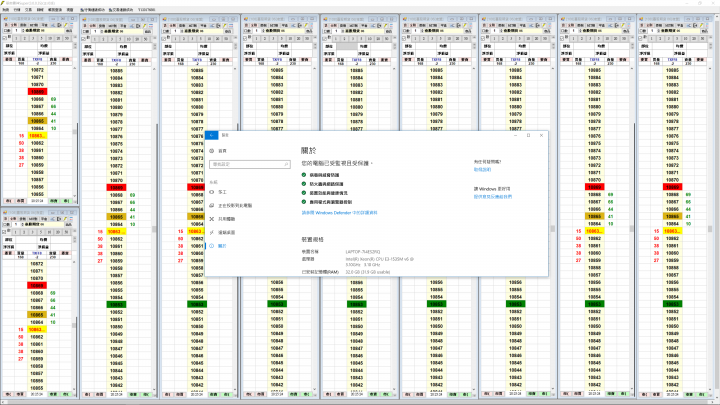The image size is (720, 405).
Task: Open the 提供意見反應 link in Settings
Action: tap(493, 197)
